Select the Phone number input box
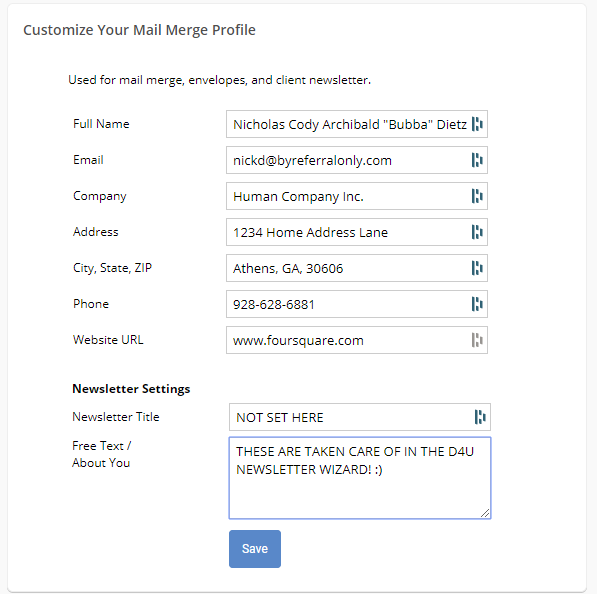The image size is (597, 594). click(357, 304)
